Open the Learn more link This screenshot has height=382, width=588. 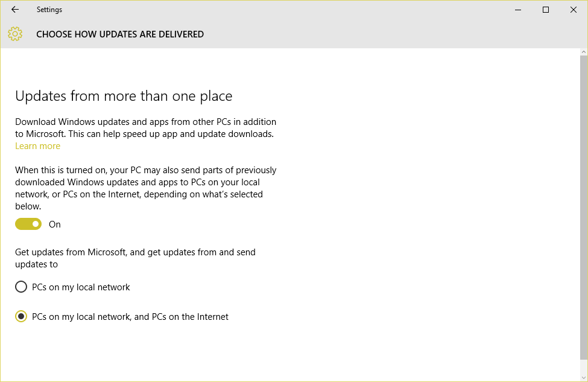coord(37,146)
